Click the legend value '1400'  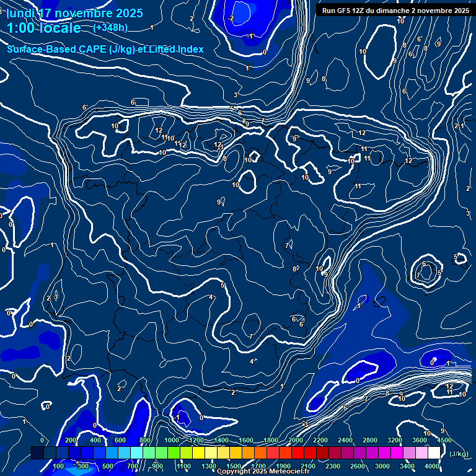click(x=221, y=440)
